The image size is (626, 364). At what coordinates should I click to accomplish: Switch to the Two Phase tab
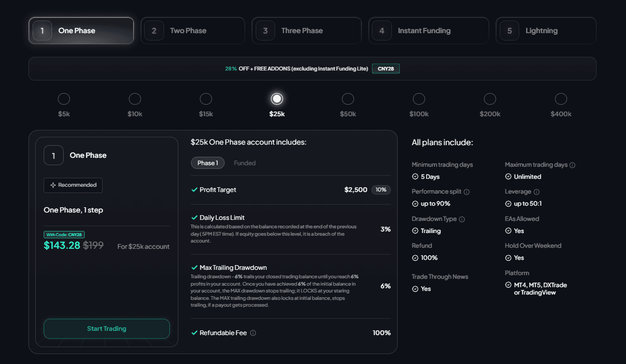point(193,30)
